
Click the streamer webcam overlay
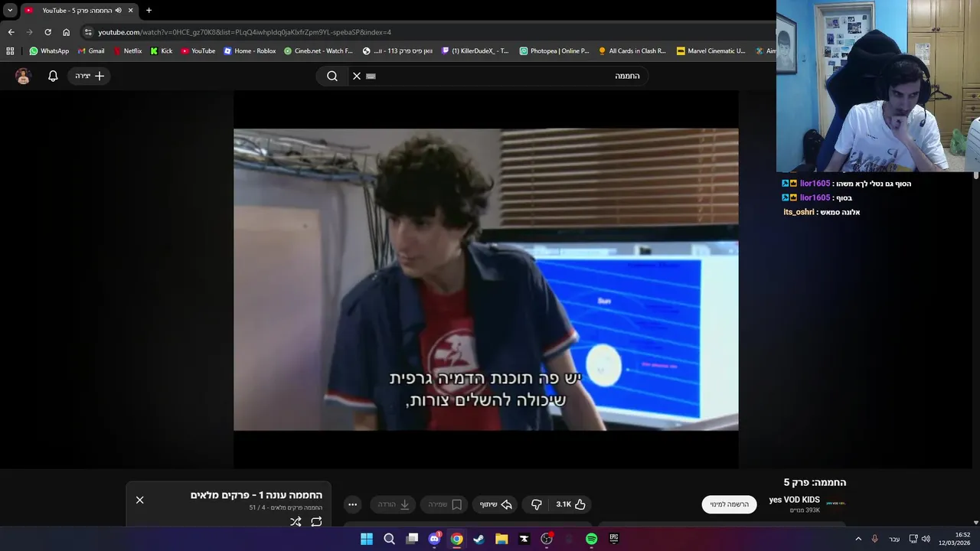tap(878, 86)
